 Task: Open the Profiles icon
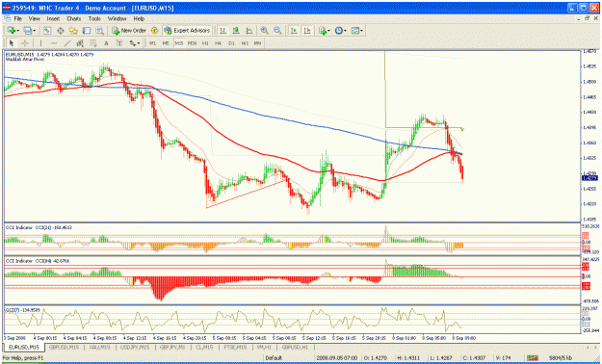(27, 31)
